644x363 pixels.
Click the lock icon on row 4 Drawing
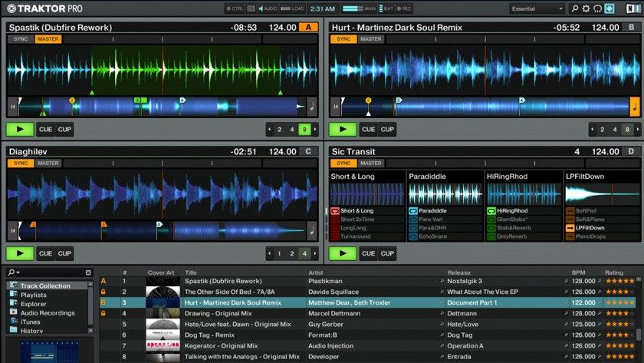click(103, 313)
